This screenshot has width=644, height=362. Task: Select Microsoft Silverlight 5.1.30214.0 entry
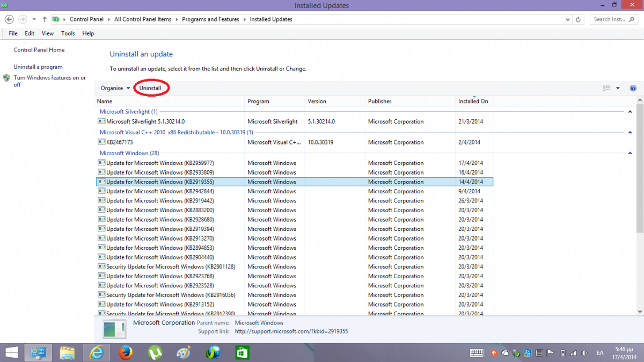coord(294,121)
